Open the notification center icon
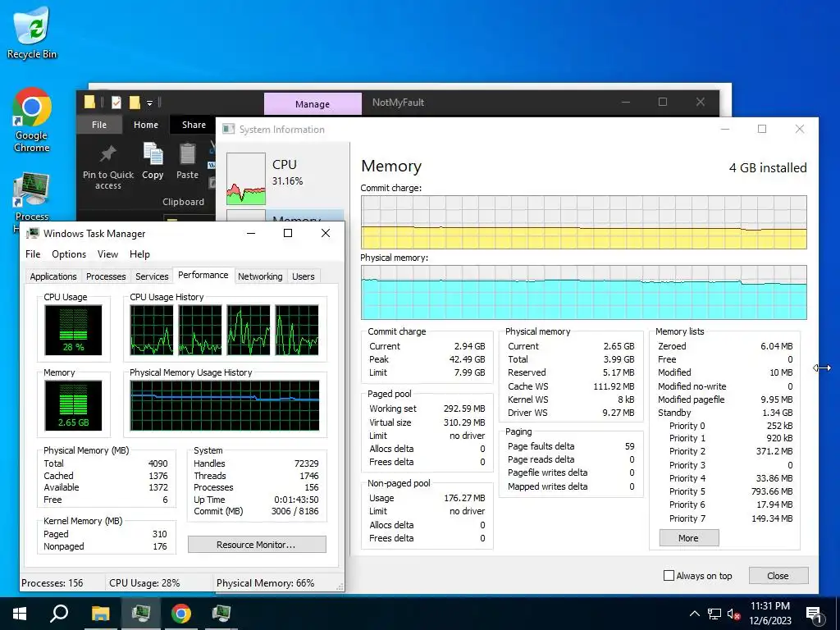 pos(814,614)
